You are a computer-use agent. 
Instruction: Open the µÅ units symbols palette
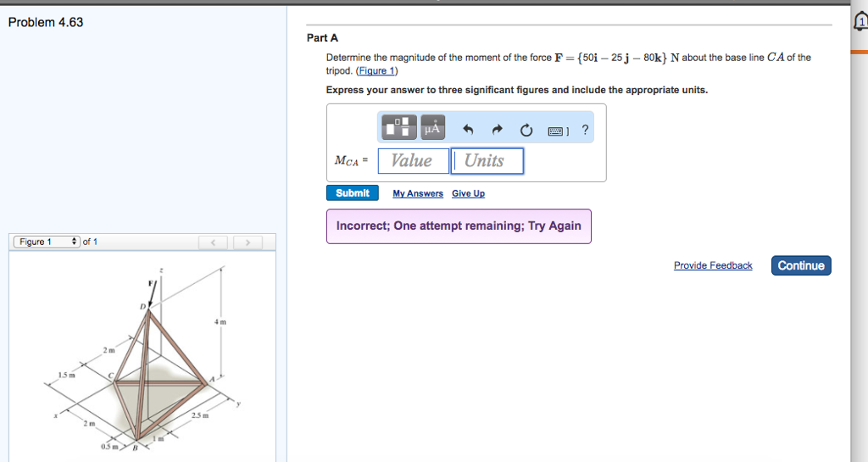pyautogui.click(x=432, y=127)
